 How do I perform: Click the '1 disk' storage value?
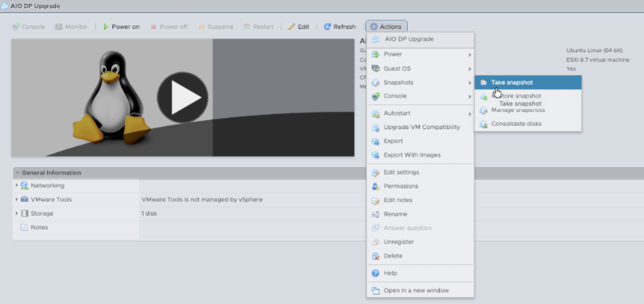click(x=149, y=214)
